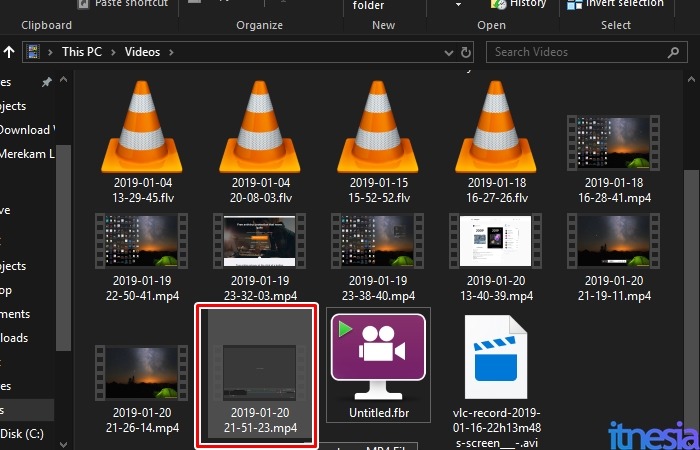Viewport: 700px width, 450px height.
Task: Expand the chevron after Videos in path
Action: 171,52
